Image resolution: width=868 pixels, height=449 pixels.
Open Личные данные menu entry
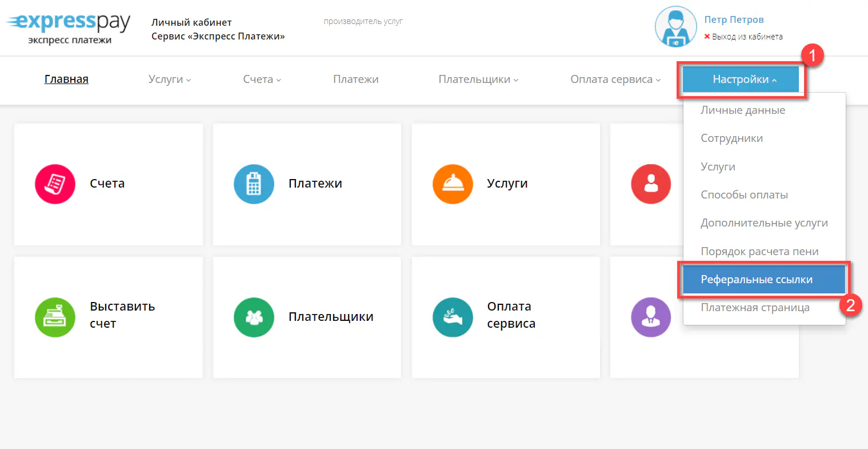[743, 110]
